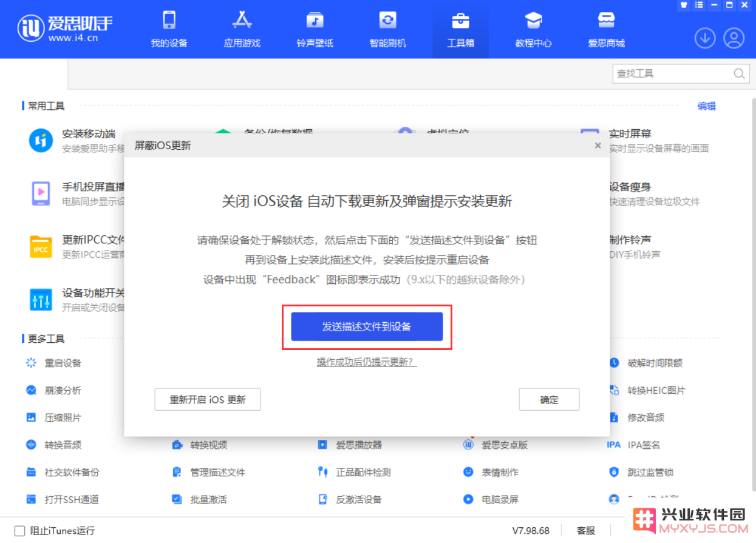This screenshot has height=543, width=756.
Task: Open skin/theme shirt icon in title bar
Action: click(x=684, y=5)
